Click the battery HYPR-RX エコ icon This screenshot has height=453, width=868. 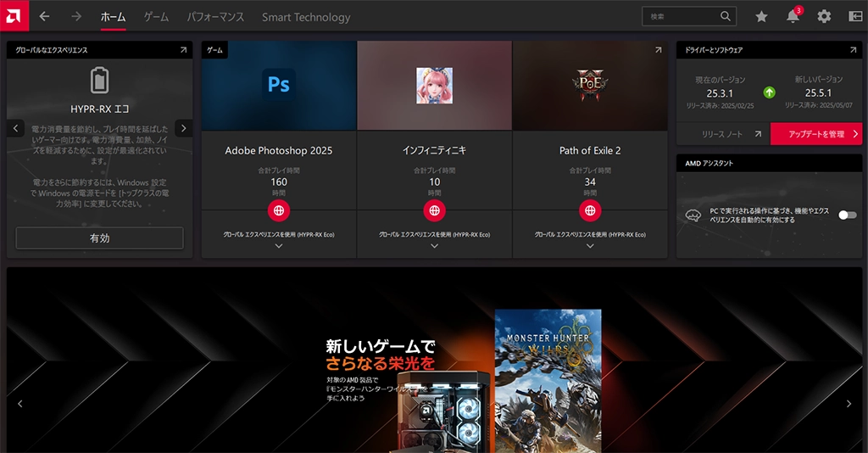(100, 81)
